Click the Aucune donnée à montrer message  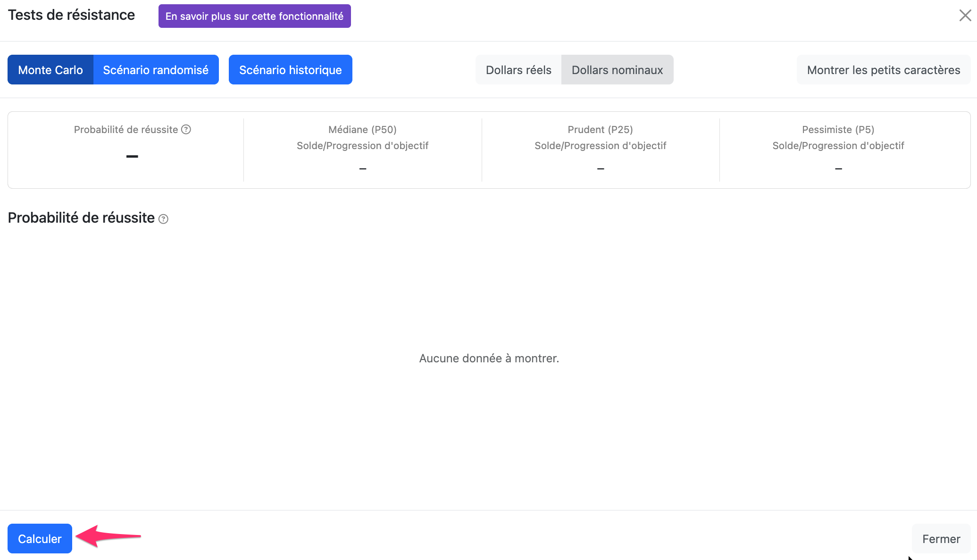[489, 359]
